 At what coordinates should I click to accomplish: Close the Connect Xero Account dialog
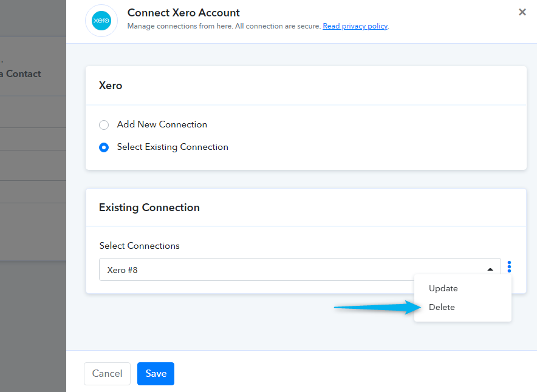[x=522, y=12]
